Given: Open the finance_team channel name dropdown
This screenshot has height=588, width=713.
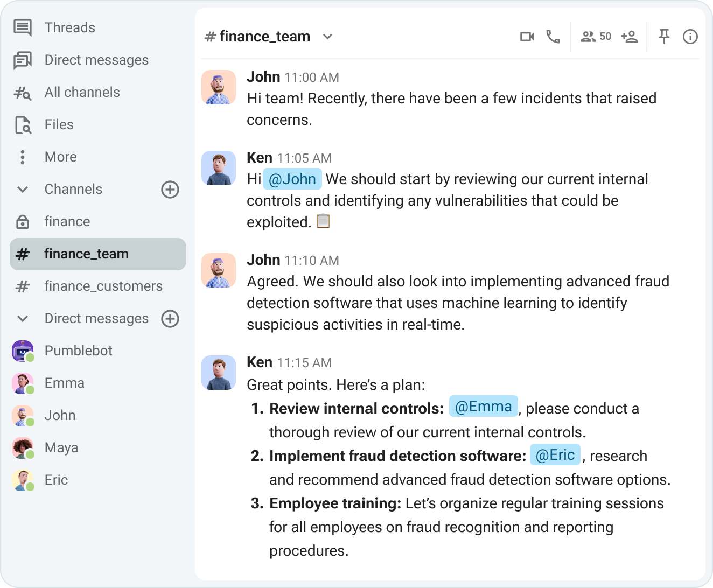Looking at the screenshot, I should (328, 37).
